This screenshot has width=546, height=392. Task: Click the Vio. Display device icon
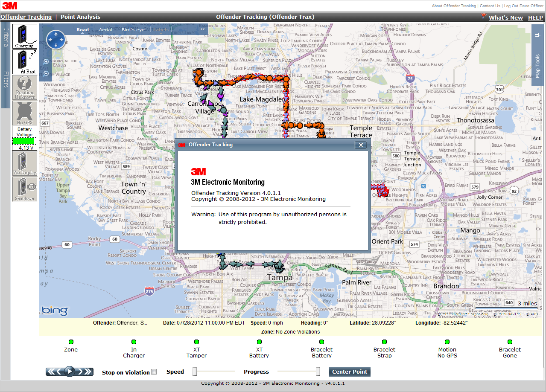[24, 164]
